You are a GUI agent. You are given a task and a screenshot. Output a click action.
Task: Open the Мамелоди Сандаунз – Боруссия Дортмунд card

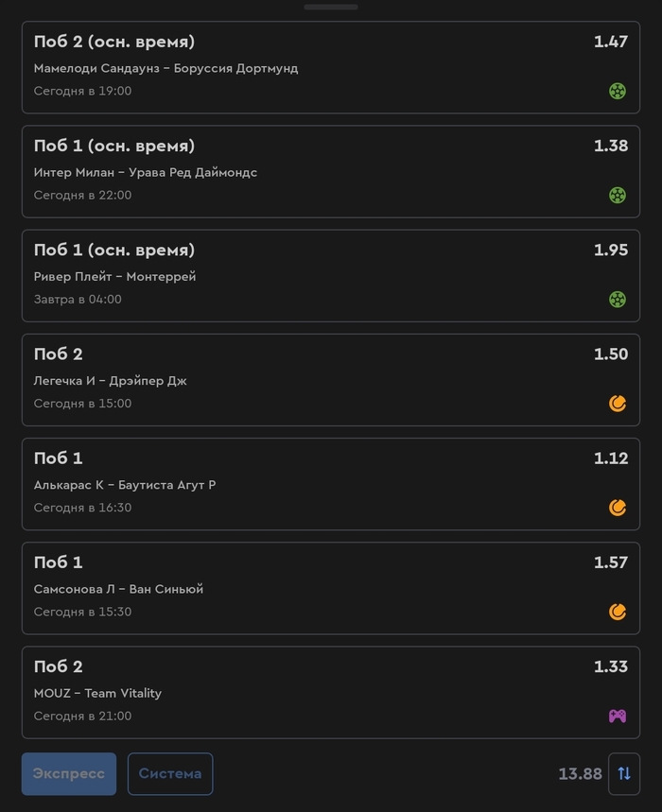[x=330, y=67]
